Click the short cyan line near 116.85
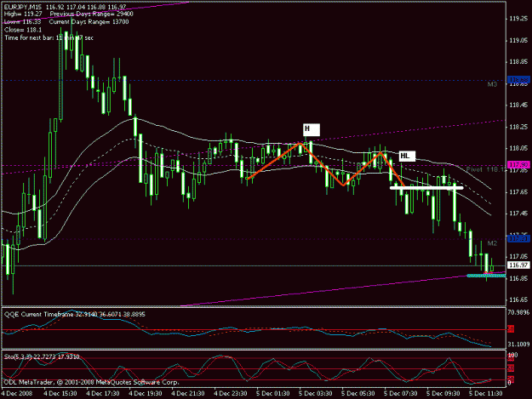Viewport: 532px width, 399px height. coord(486,276)
